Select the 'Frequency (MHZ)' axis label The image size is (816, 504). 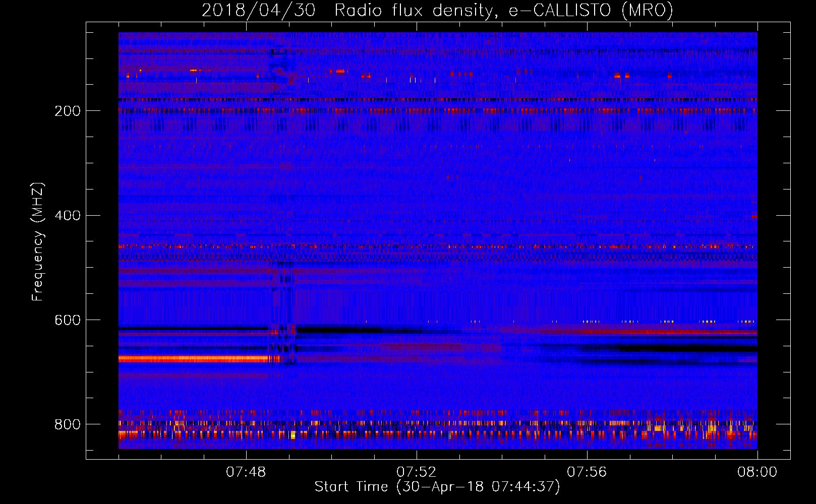(38, 241)
